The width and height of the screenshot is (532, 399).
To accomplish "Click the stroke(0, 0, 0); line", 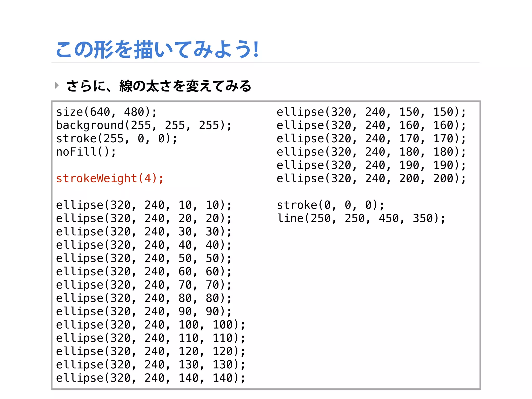I will [x=330, y=205].
